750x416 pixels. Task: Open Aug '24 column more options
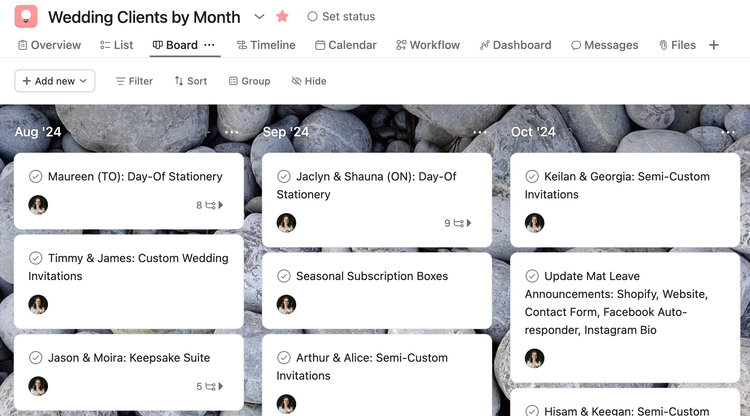click(x=232, y=132)
